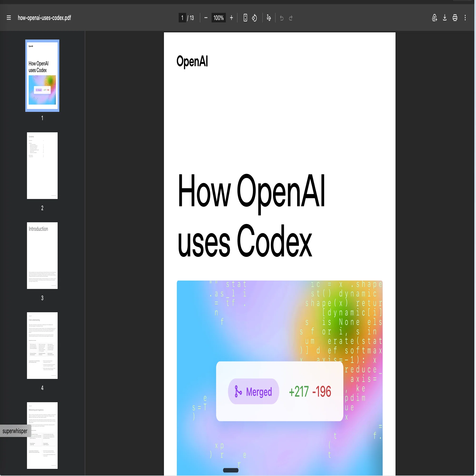Click the dark pill handle at page bottom

tap(231, 470)
